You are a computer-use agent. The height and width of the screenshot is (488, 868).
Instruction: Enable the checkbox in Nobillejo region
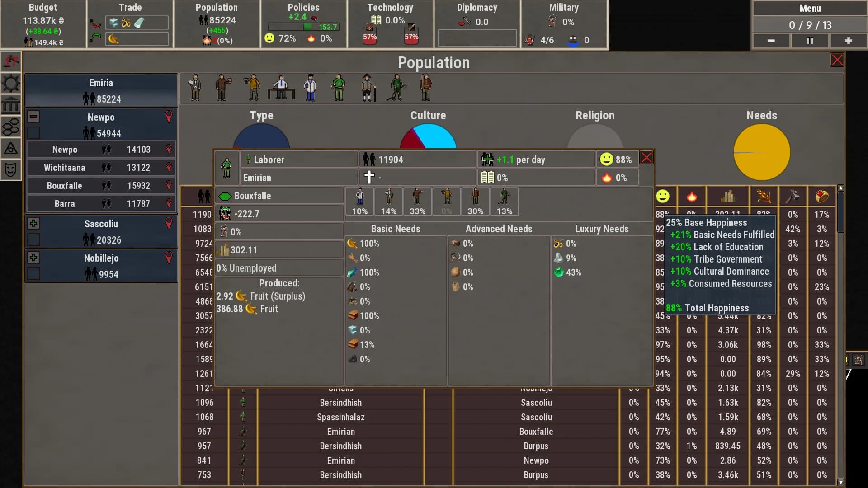tap(33, 274)
